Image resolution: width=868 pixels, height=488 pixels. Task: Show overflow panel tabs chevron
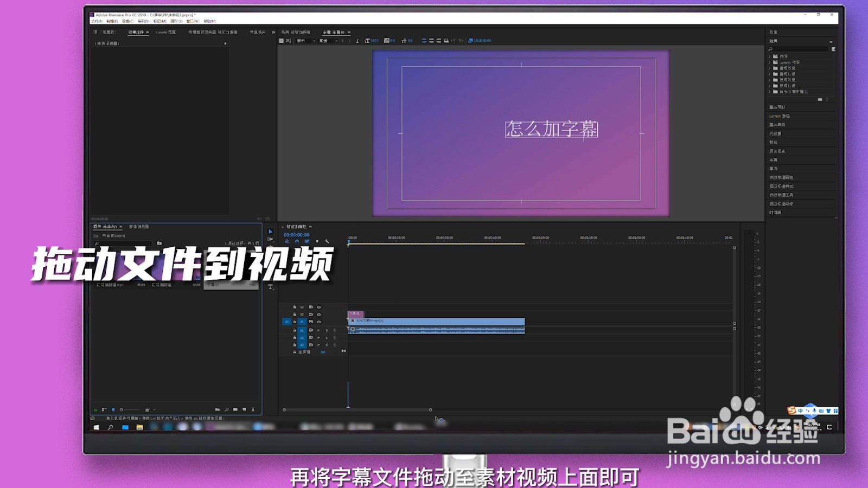point(273,32)
